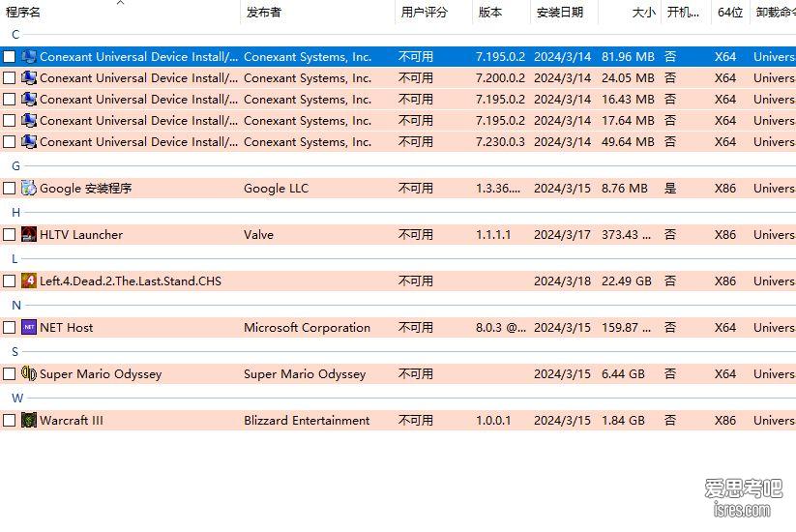796x532 pixels.
Task: Tick the checkbox for Conexant 81.96 MB entry
Action: (x=9, y=57)
